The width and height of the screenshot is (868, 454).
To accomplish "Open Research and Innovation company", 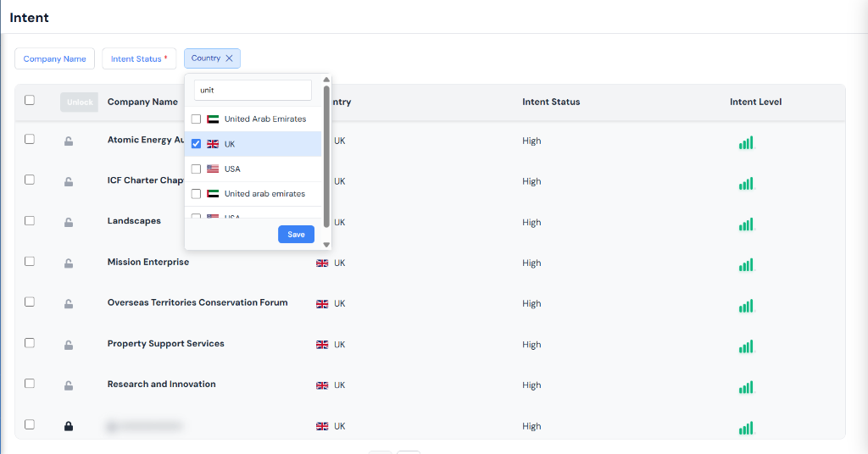I will pos(162,385).
